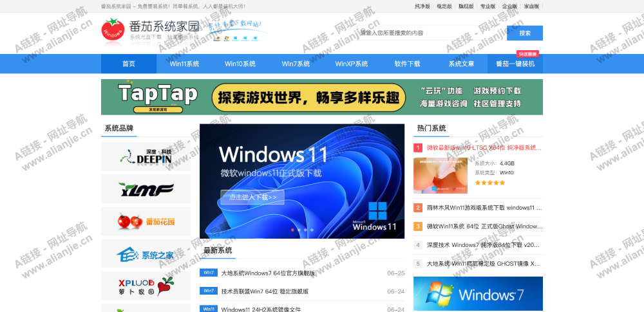
Task: Open the DEEPIN brand logo
Action: coord(146,156)
